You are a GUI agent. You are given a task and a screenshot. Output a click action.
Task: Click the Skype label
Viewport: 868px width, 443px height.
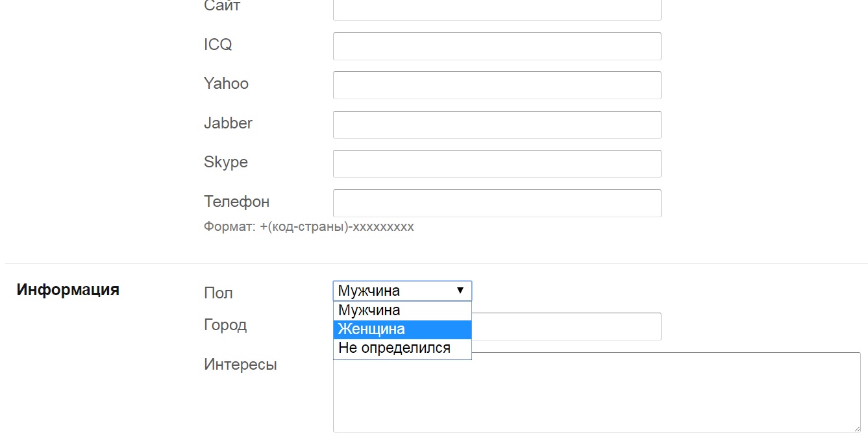point(226,162)
